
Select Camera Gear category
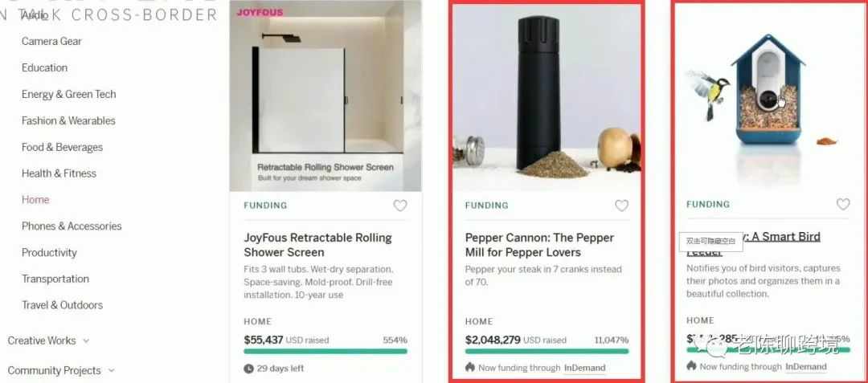click(51, 41)
